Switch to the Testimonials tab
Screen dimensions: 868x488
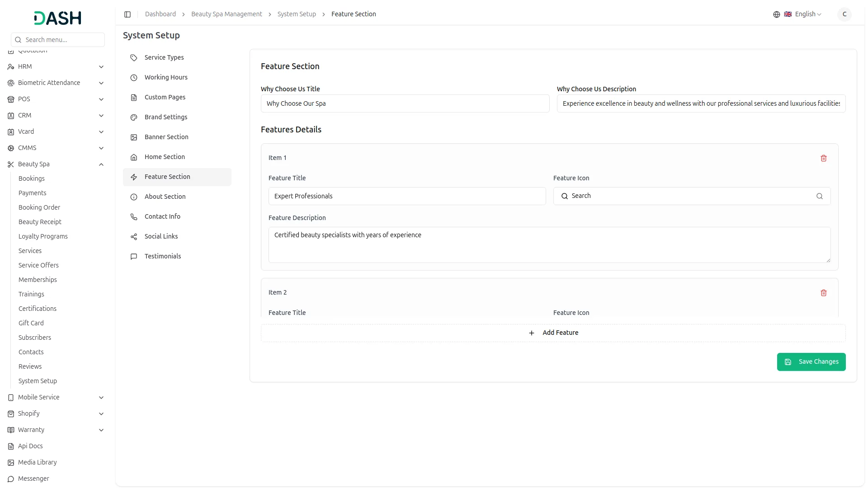click(x=163, y=256)
